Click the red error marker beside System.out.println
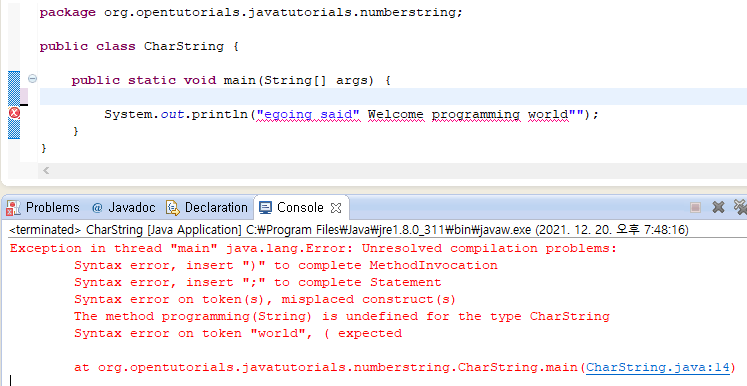 pos(15,113)
